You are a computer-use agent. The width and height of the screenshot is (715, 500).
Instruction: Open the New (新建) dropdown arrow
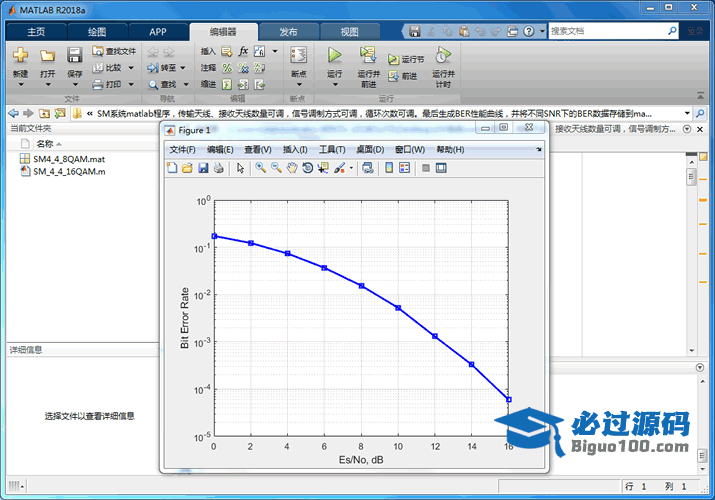click(x=21, y=85)
